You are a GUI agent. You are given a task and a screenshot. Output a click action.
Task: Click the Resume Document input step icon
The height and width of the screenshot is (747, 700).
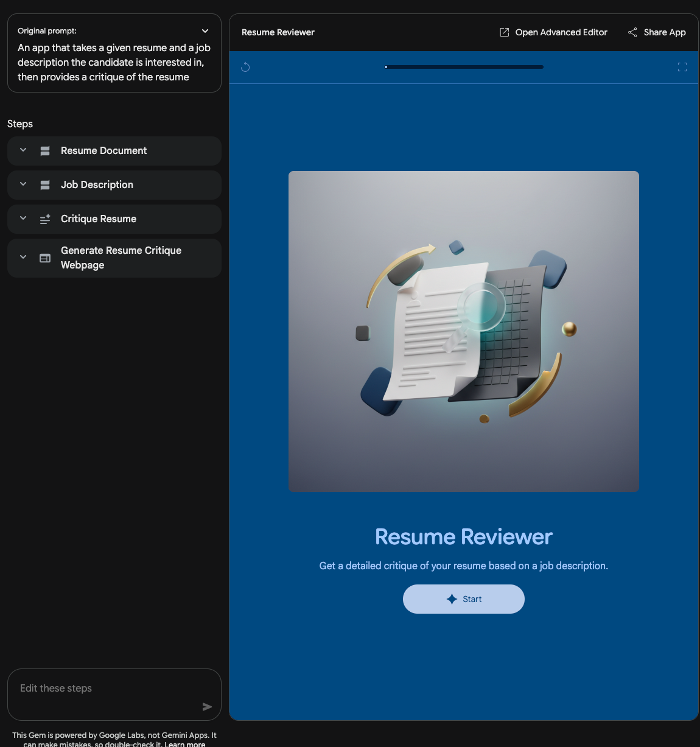45,151
